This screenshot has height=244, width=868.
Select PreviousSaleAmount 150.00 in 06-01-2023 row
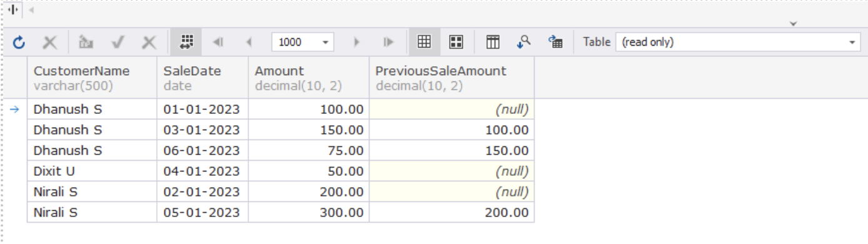tap(452, 150)
